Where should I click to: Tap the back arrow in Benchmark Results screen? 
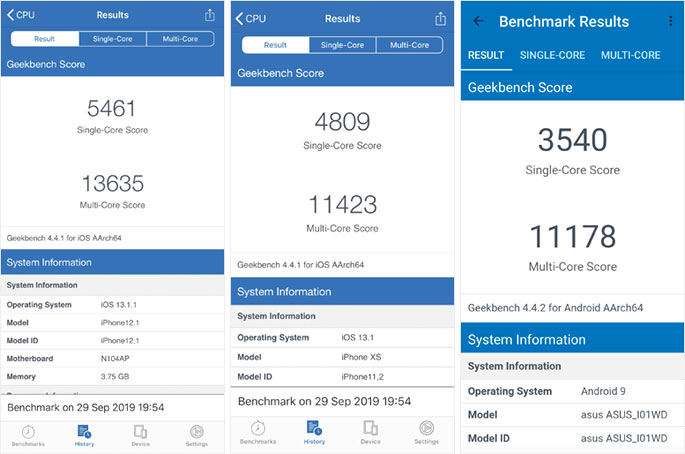478,21
